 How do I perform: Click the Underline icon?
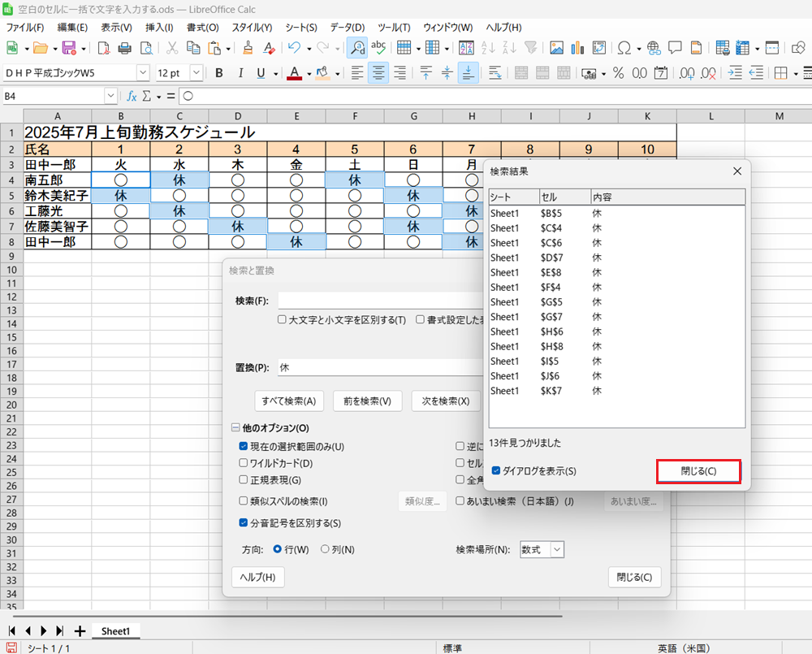[x=261, y=73]
